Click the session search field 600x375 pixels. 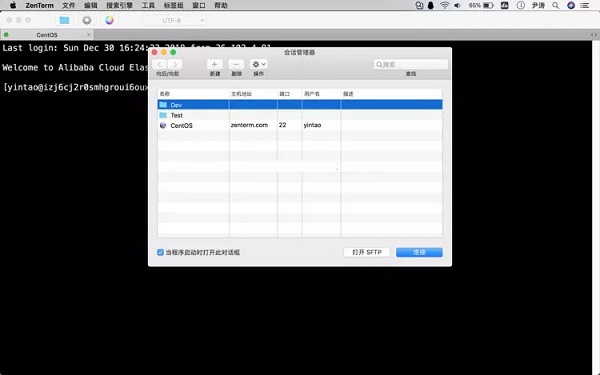tap(411, 64)
